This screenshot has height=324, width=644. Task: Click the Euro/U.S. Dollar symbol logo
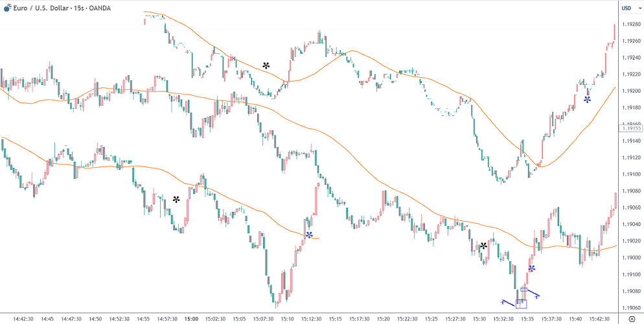(x=7, y=8)
